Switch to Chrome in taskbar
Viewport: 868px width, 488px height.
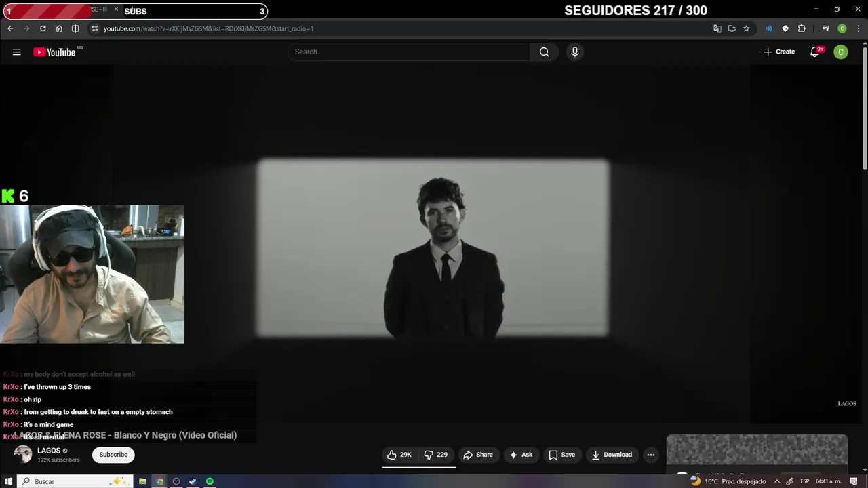coord(160,481)
